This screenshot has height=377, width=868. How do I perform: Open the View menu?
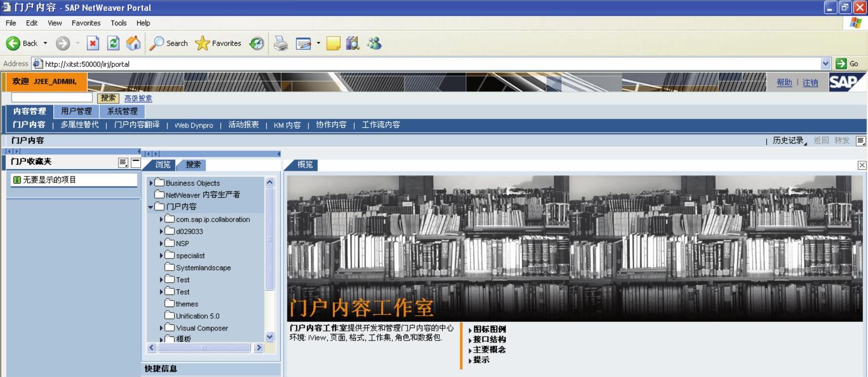click(55, 23)
